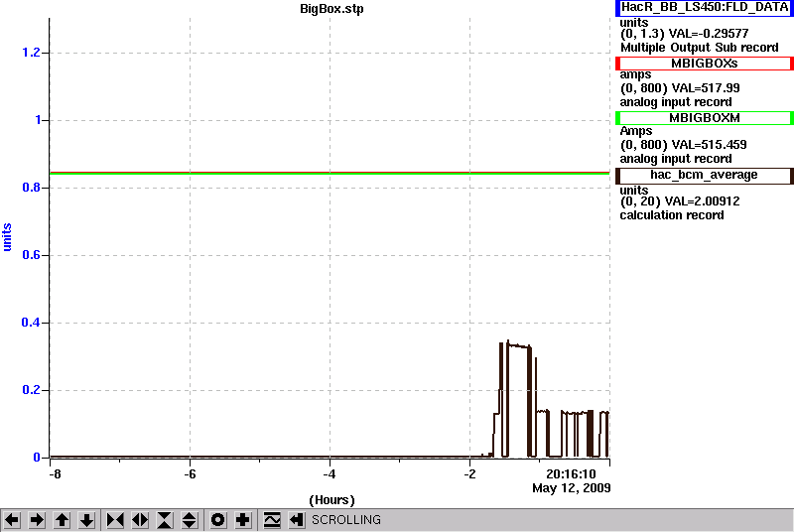794x532 pixels.
Task: Click the vertical zoom-in hourglass icon
Action: (165, 520)
